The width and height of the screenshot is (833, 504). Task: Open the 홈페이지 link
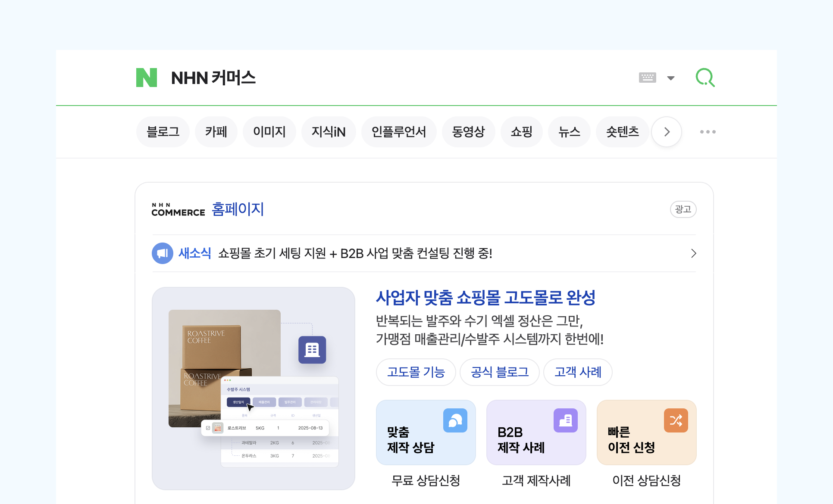pos(238,209)
